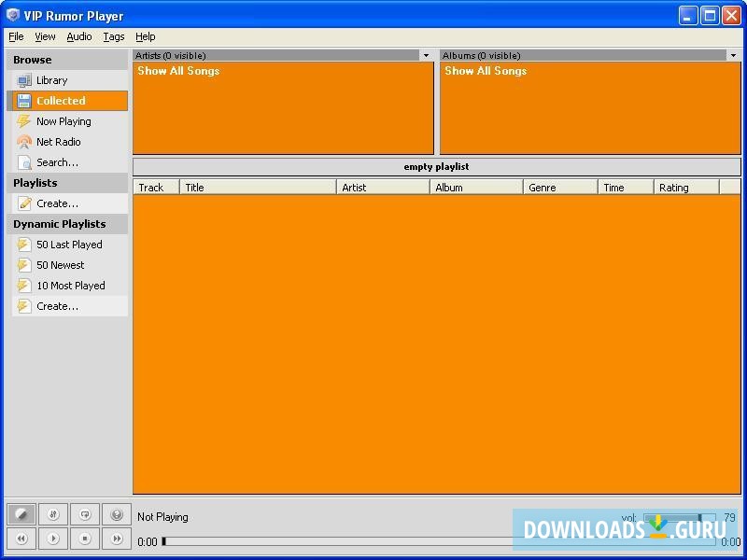Open the 10 Most Played dynamic playlist

click(69, 286)
